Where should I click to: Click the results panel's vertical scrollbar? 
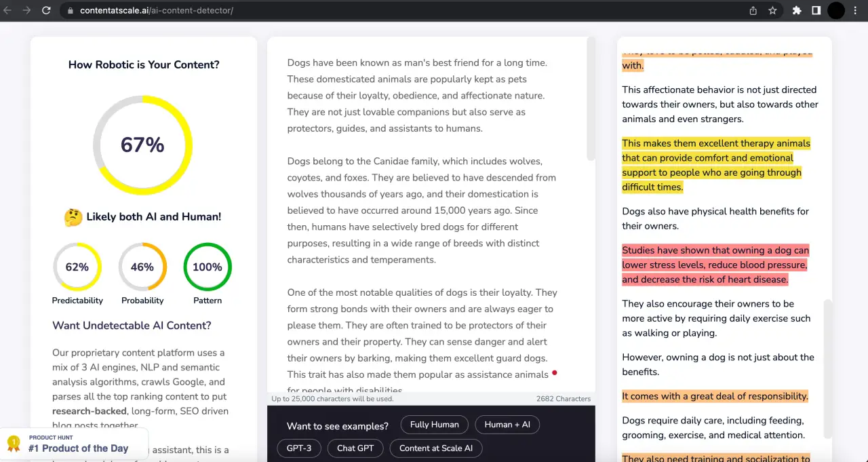click(x=827, y=368)
